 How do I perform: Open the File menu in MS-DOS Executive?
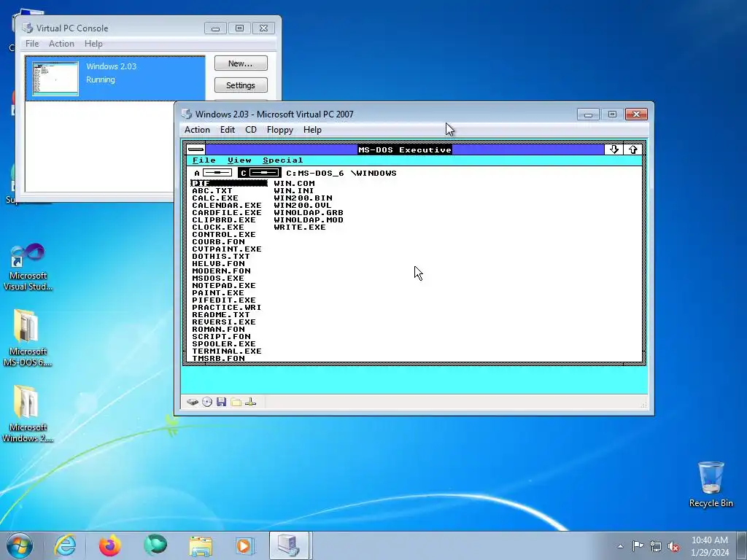pyautogui.click(x=204, y=160)
